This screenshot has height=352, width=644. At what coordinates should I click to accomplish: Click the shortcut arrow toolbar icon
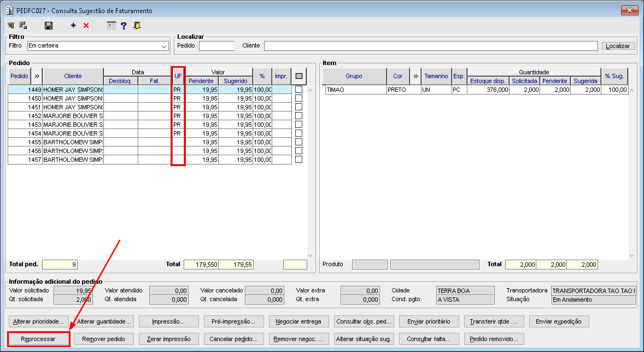pyautogui.click(x=11, y=26)
